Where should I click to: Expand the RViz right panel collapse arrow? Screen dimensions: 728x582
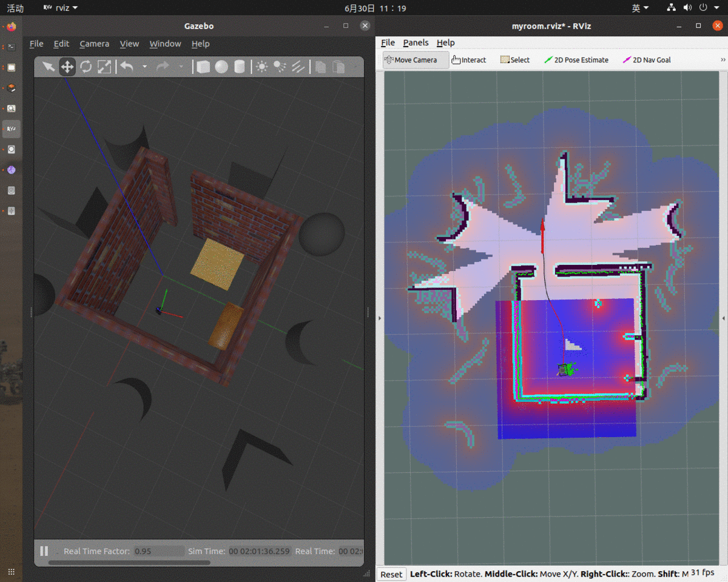tap(724, 318)
